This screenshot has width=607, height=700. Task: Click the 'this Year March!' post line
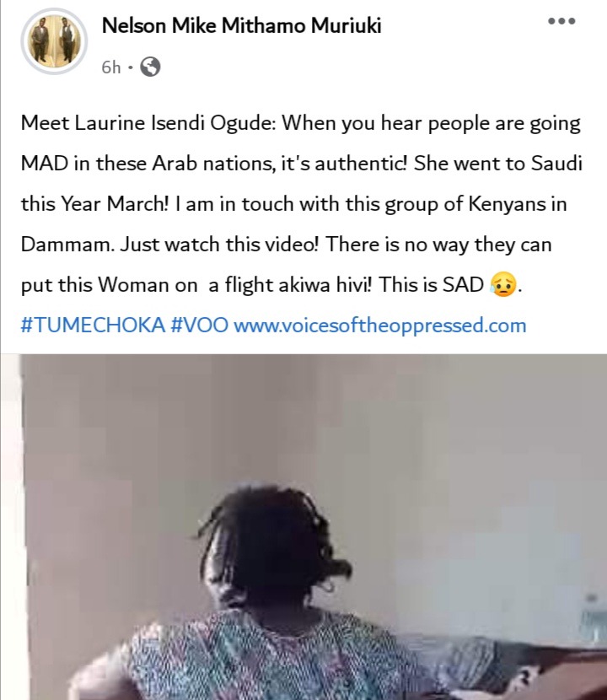(95, 204)
